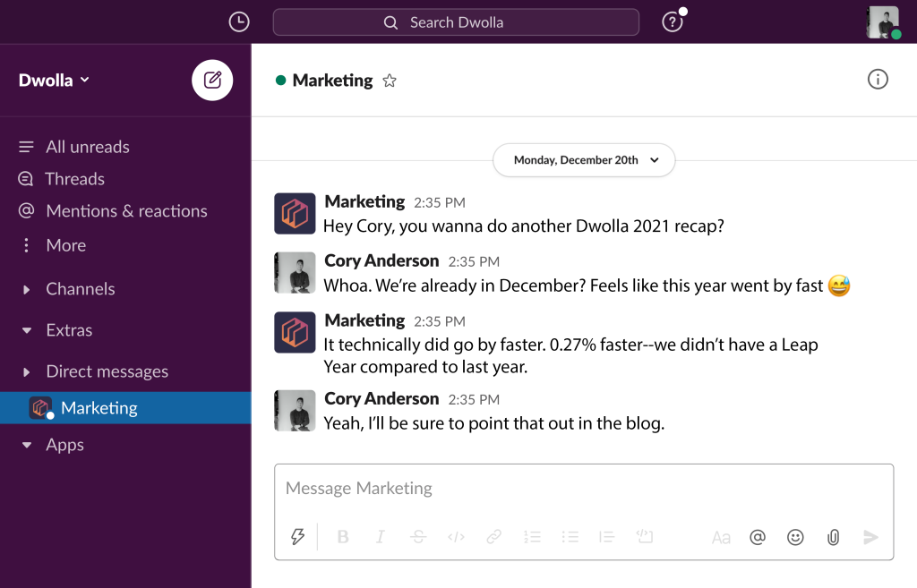Toggle strikethrough formatting

tap(418, 537)
